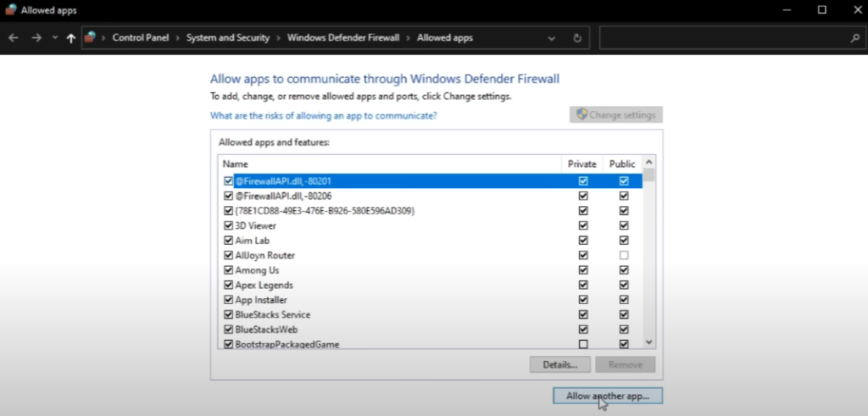The width and height of the screenshot is (868, 416).
Task: Click the Details... button
Action: (x=559, y=364)
